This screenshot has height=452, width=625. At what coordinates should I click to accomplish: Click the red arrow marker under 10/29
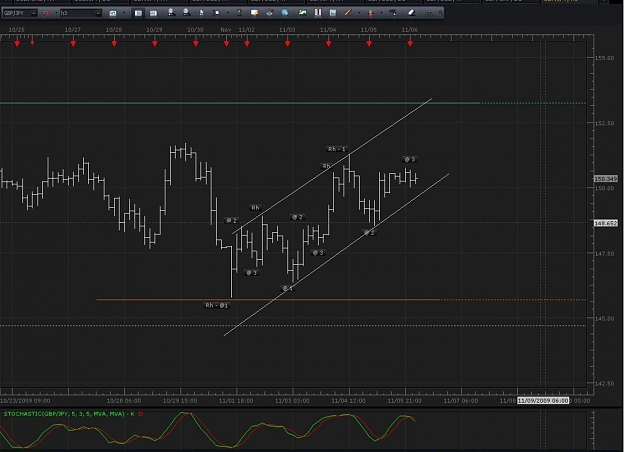pos(155,43)
